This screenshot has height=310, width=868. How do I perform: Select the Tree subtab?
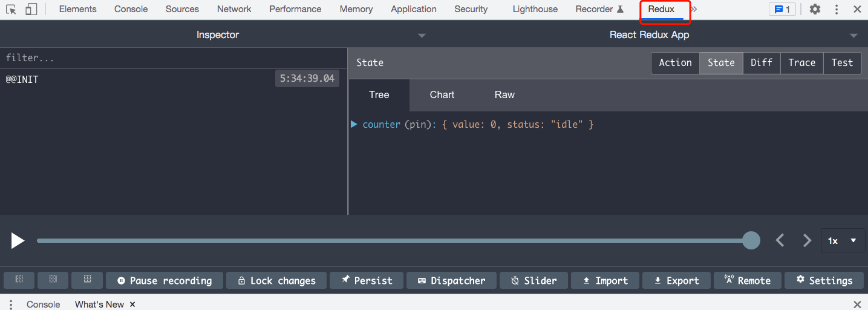379,94
